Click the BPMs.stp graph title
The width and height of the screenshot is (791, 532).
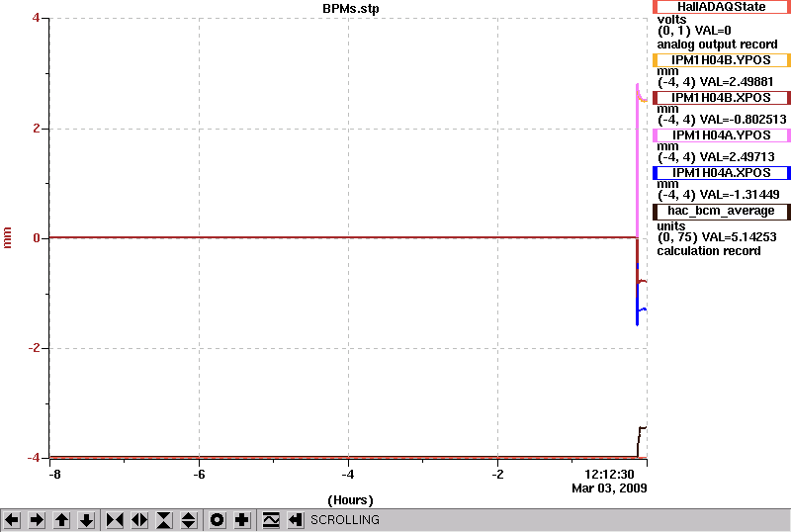[351, 9]
